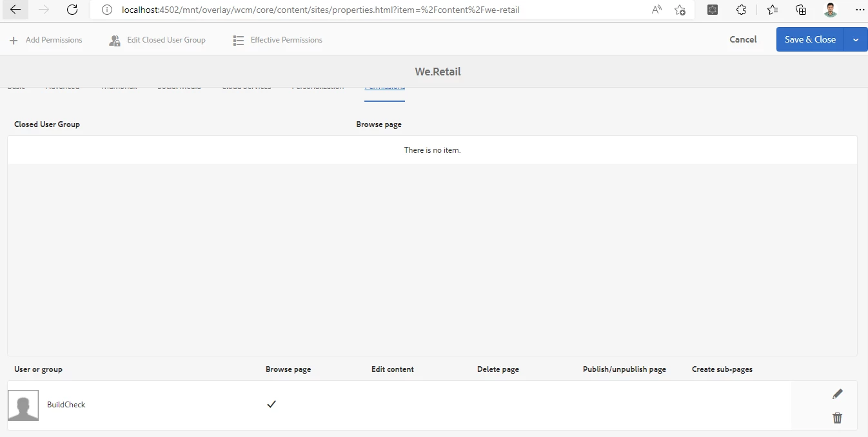Open the Read Aloud icon
The image size is (868, 437).
coord(656,10)
